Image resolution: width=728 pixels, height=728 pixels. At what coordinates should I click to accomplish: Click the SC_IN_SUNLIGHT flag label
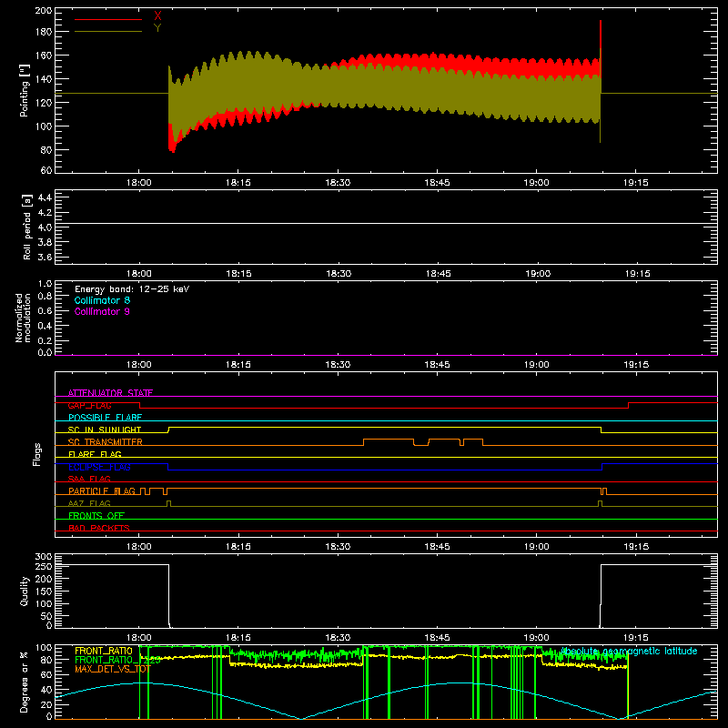(x=105, y=430)
